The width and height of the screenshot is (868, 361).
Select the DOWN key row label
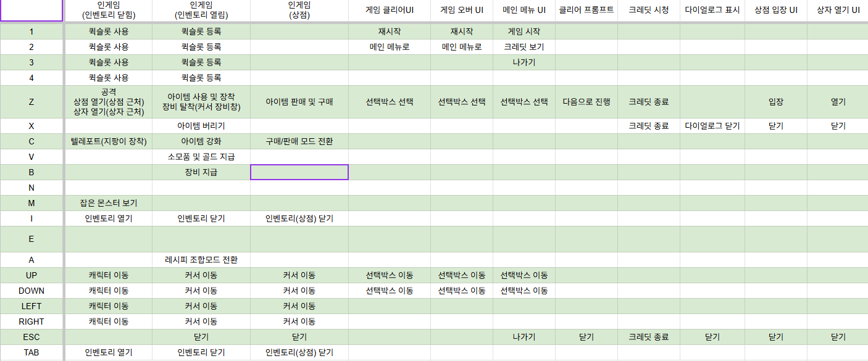pos(31,291)
